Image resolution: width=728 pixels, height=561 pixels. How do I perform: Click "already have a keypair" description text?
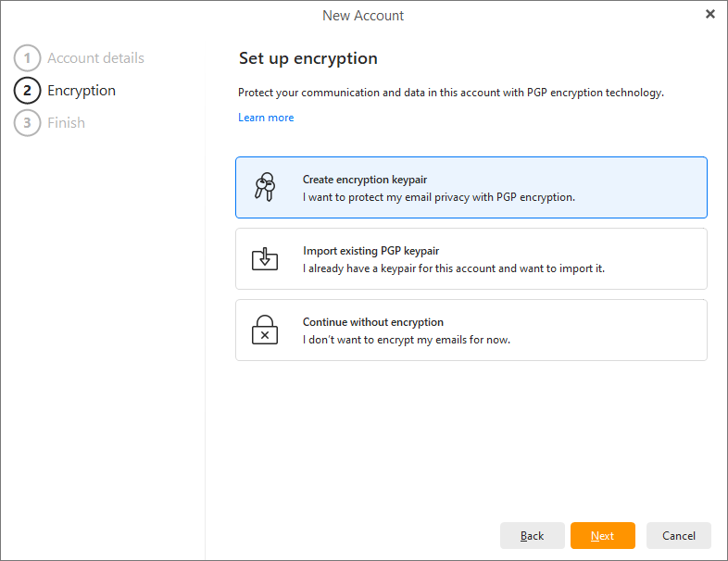click(453, 268)
